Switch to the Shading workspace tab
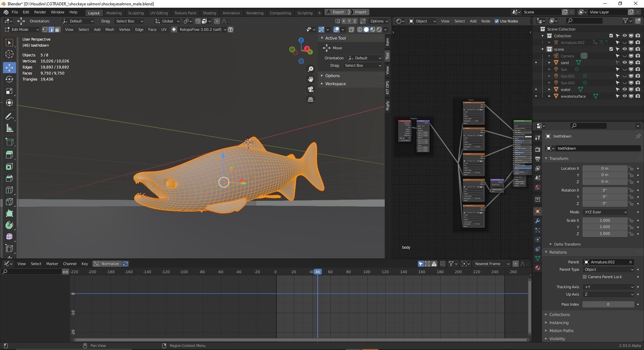 click(x=209, y=13)
